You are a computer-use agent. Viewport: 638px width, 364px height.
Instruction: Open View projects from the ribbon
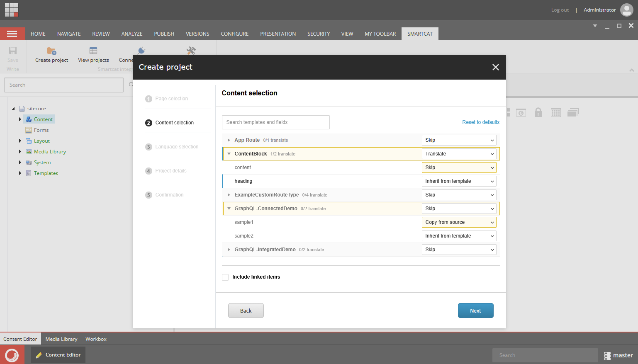(x=93, y=55)
